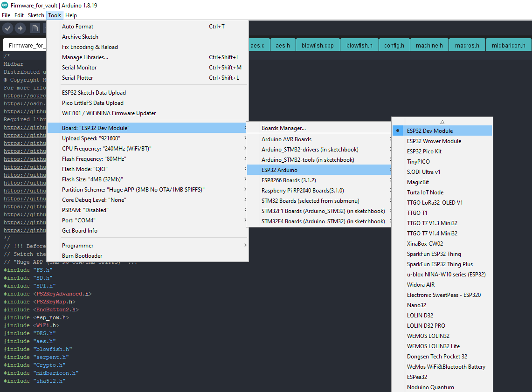Click ESP32 Sketch Data Upload
Viewport: 532px width, 392px height.
pyautogui.click(x=147, y=93)
